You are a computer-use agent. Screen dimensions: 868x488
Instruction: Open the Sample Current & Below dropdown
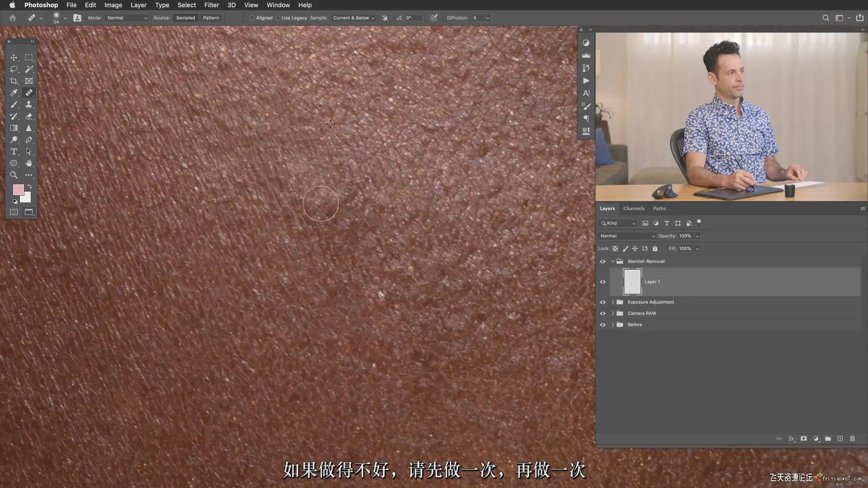tap(354, 18)
